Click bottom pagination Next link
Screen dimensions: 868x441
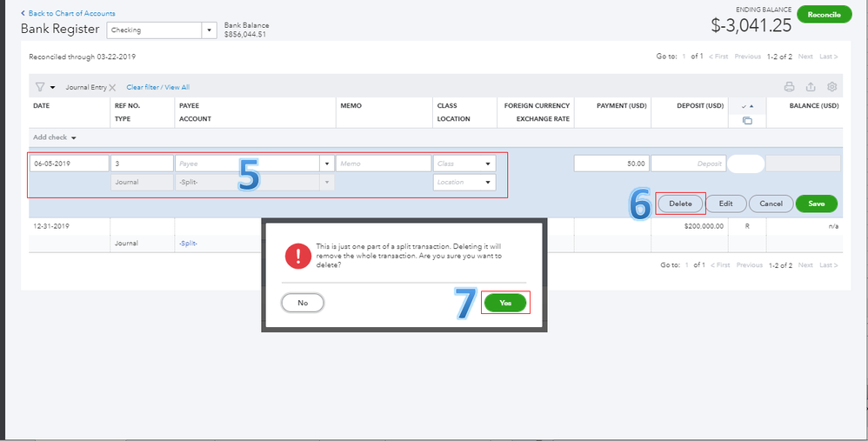click(805, 265)
